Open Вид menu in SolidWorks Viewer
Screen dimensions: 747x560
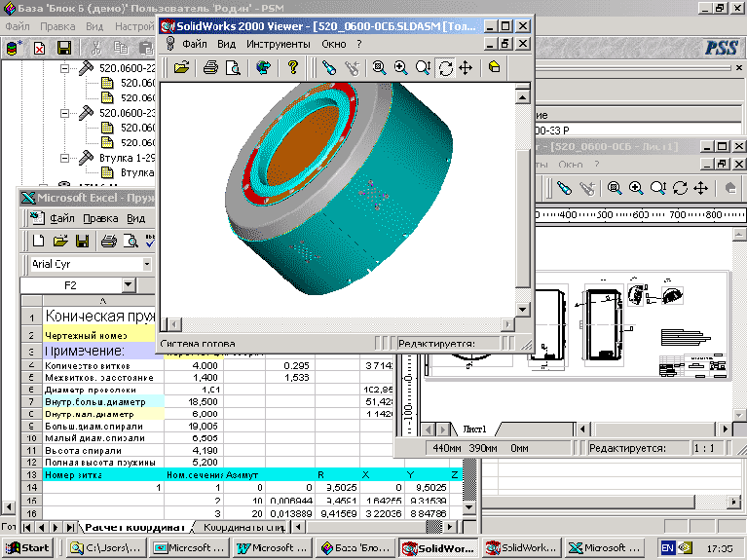pyautogui.click(x=226, y=45)
